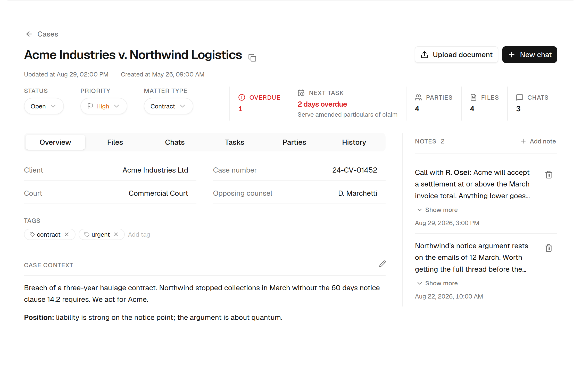Open the Tasks tab
This screenshot has width=582, height=392.
234,142
